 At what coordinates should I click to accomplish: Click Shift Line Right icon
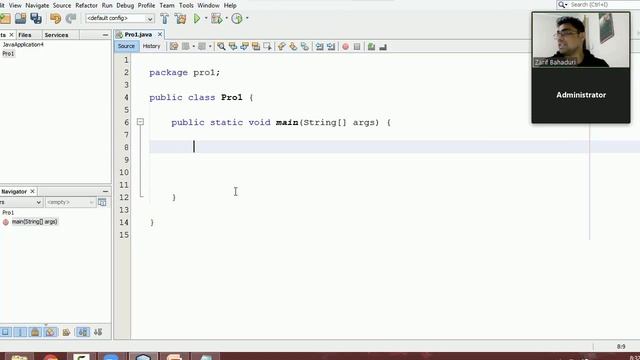(x=331, y=47)
